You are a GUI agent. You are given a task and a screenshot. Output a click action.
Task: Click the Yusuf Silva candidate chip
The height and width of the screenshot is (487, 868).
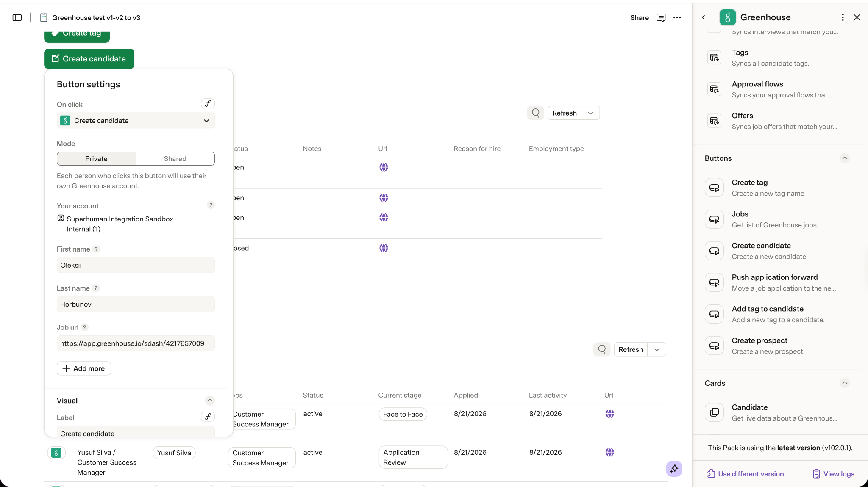pos(174,453)
